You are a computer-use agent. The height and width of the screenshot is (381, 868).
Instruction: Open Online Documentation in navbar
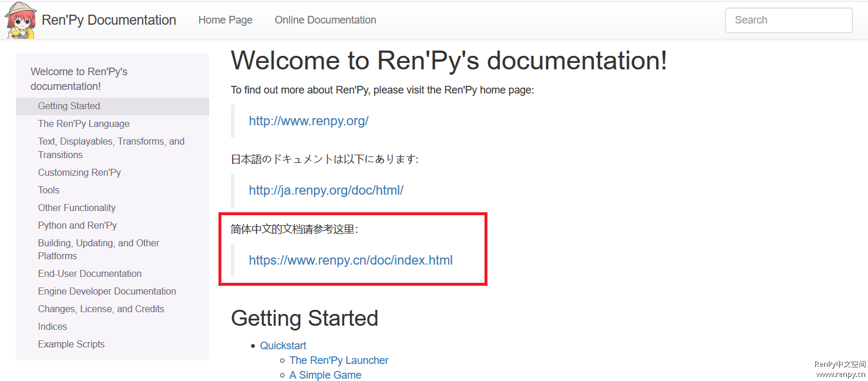[x=325, y=20]
